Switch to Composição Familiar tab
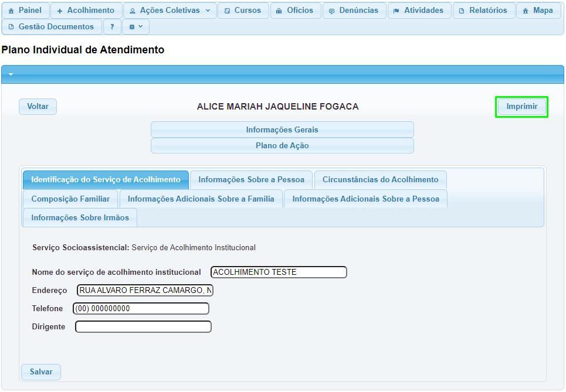The height and width of the screenshot is (392, 566). pyautogui.click(x=70, y=199)
